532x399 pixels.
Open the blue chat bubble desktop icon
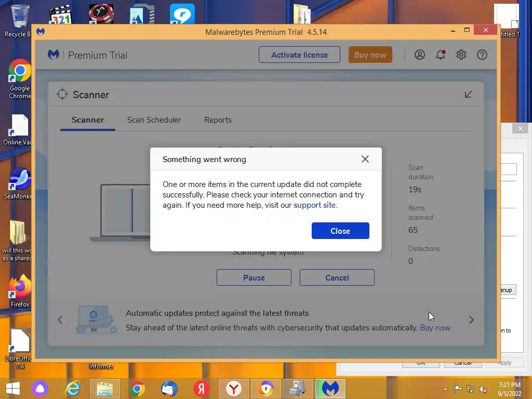tap(182, 14)
